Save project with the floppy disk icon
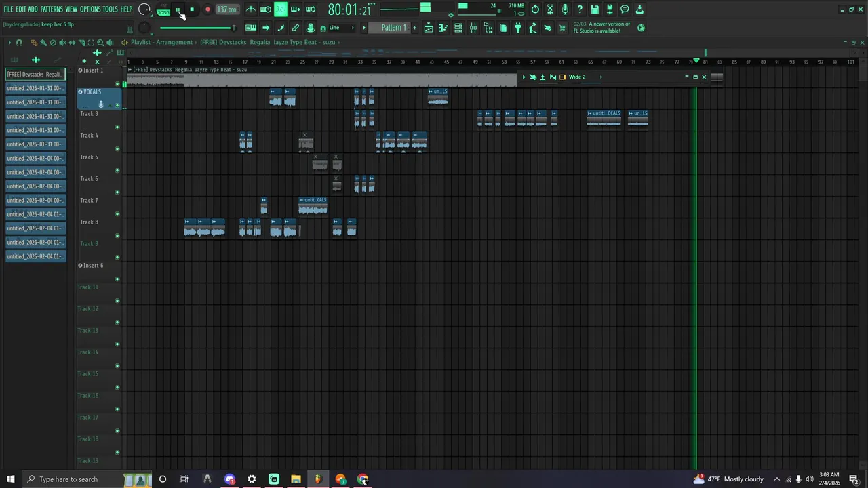Image resolution: width=868 pixels, height=488 pixels. click(x=595, y=9)
